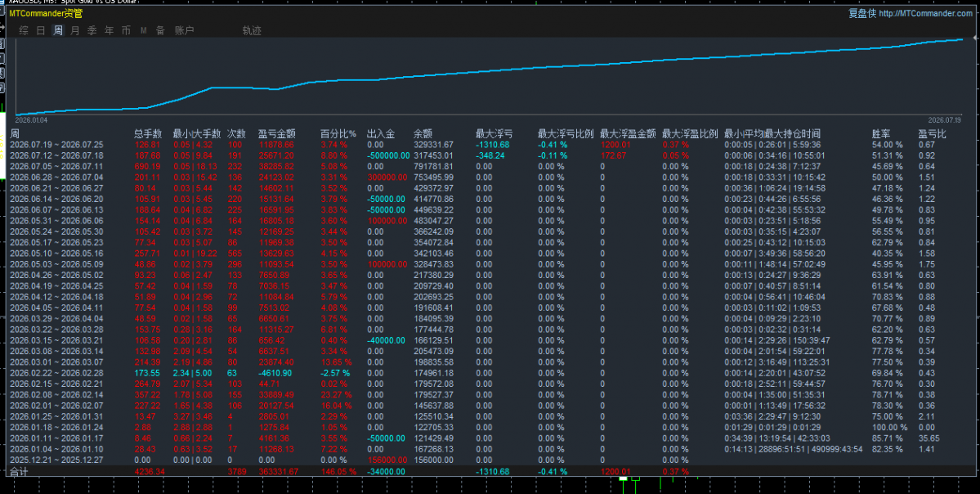This screenshot has width=980, height=494.
Task: Click the 胜率 column header
Action: tap(880, 134)
